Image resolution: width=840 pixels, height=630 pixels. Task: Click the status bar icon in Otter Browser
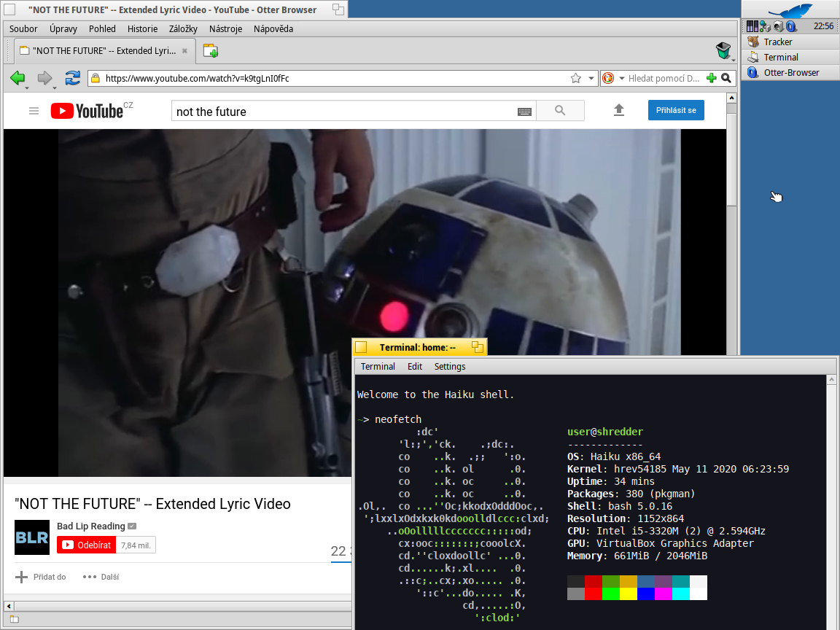coord(15,620)
